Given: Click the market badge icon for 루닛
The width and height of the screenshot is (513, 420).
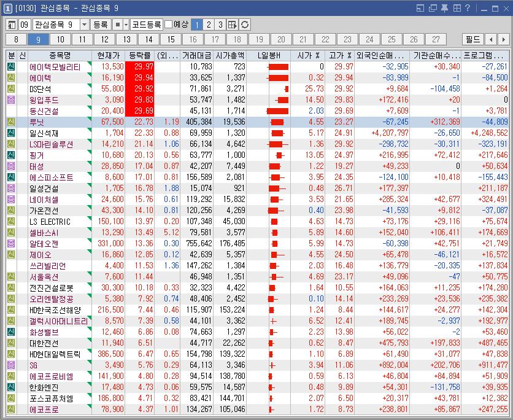Looking at the screenshot, I should 11,122.
